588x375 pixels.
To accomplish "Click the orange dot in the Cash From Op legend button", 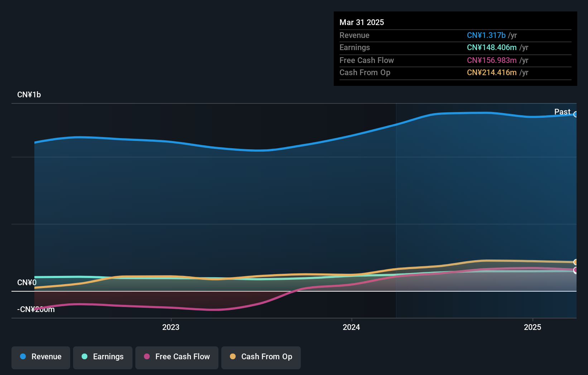I will tap(233, 356).
